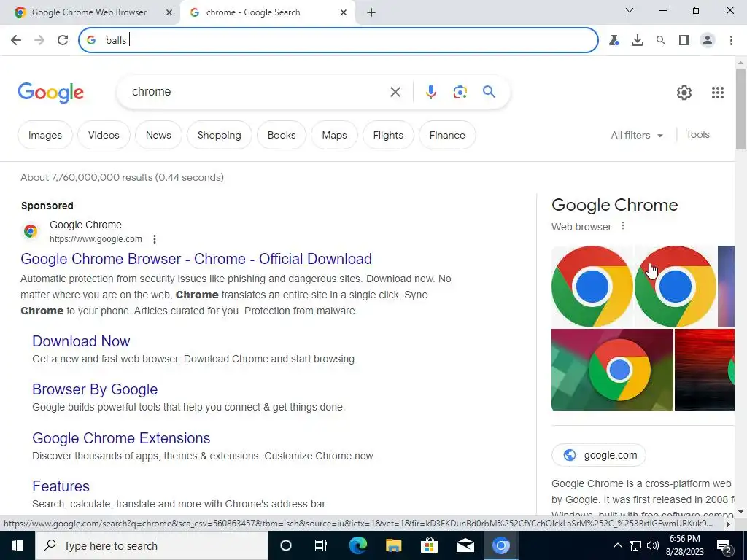747x560 pixels.
Task: Filter results by Books
Action: [x=282, y=135]
